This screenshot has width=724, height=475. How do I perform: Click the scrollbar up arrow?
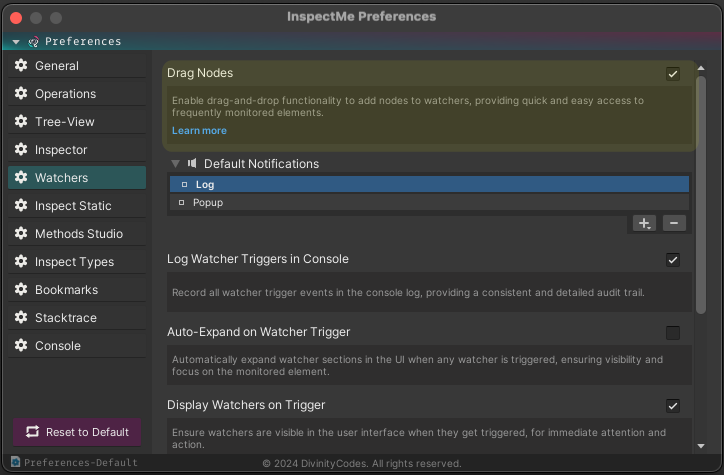point(701,68)
